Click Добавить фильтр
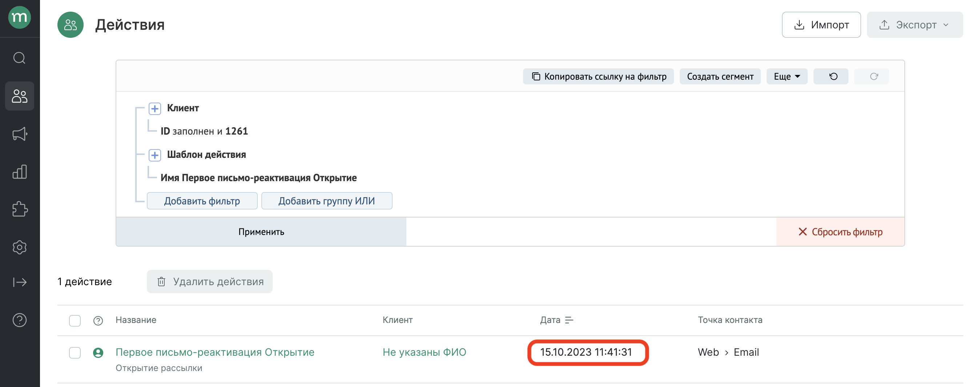The height and width of the screenshot is (387, 980). [202, 201]
